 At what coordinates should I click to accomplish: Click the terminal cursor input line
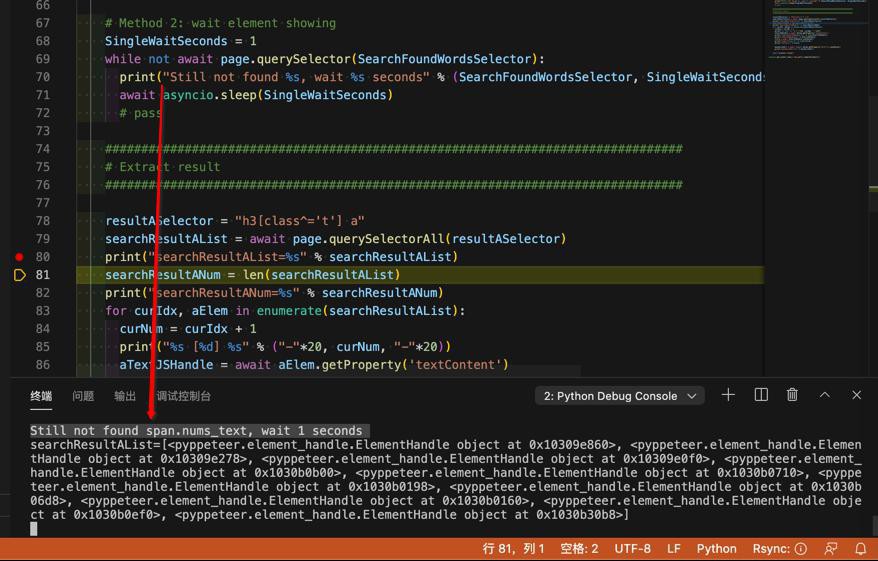pyautogui.click(x=34, y=529)
